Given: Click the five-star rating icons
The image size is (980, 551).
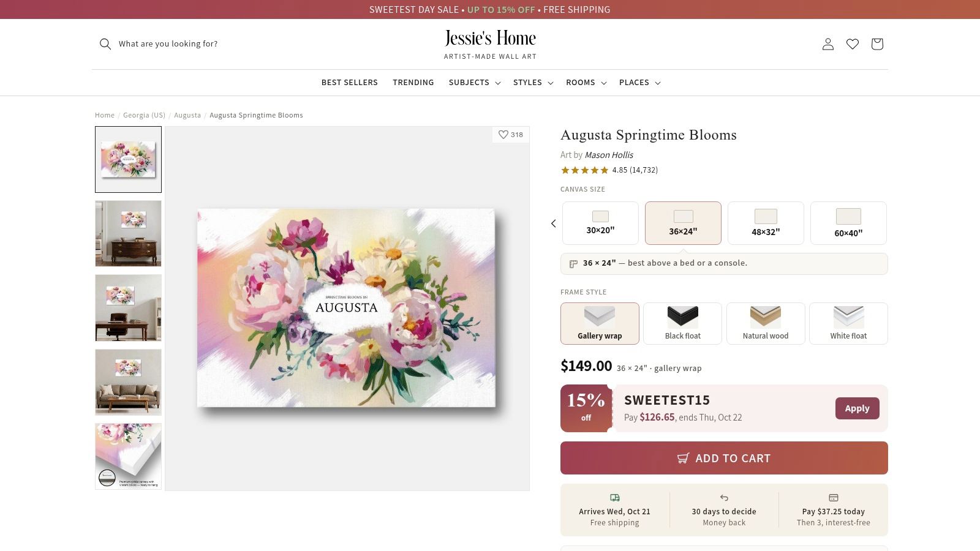Looking at the screenshot, I should [x=584, y=170].
